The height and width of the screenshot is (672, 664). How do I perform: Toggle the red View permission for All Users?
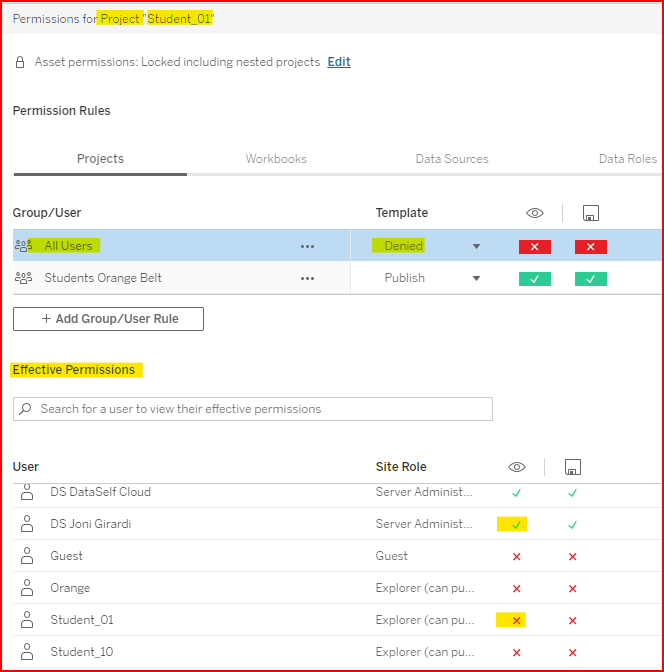pos(535,246)
